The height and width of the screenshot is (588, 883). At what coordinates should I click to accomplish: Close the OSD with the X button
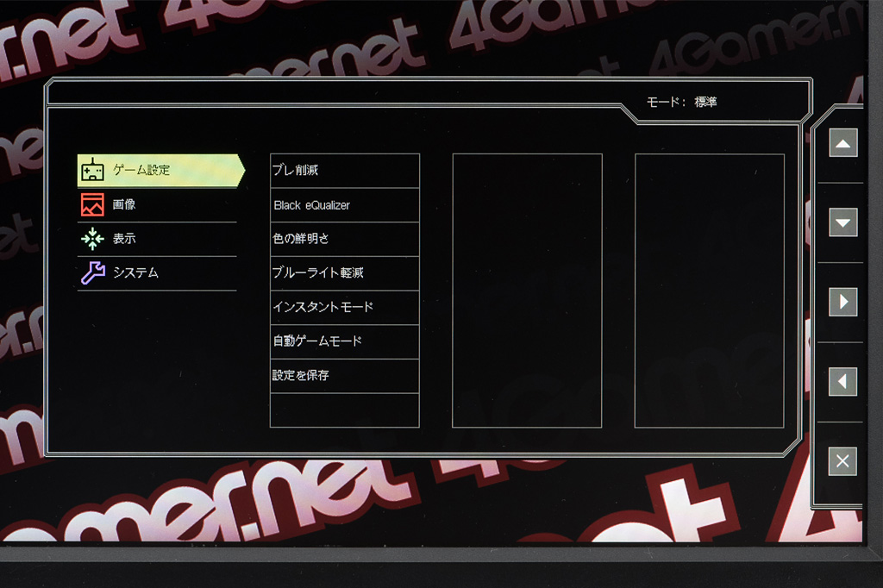click(843, 461)
